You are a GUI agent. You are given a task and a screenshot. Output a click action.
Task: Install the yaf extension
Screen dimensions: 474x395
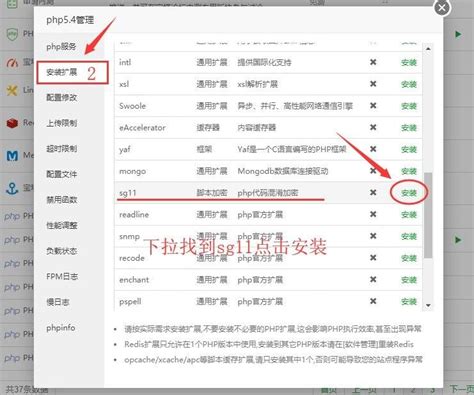tap(409, 149)
